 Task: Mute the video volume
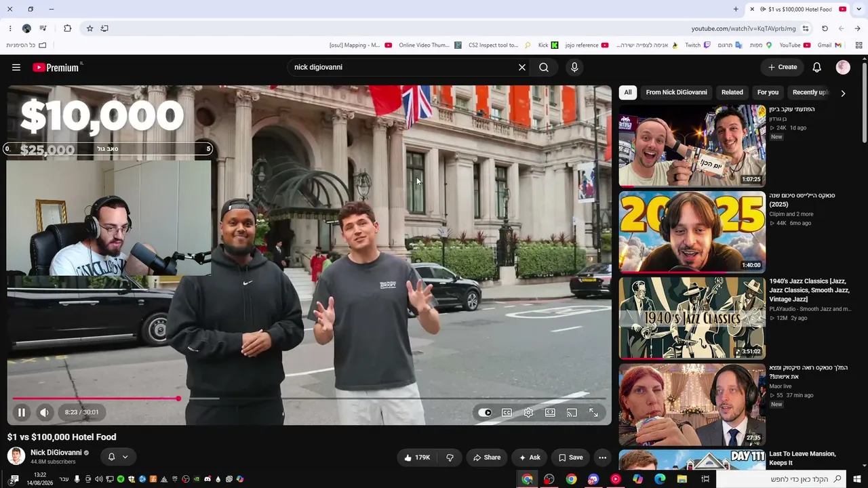[44, 412]
